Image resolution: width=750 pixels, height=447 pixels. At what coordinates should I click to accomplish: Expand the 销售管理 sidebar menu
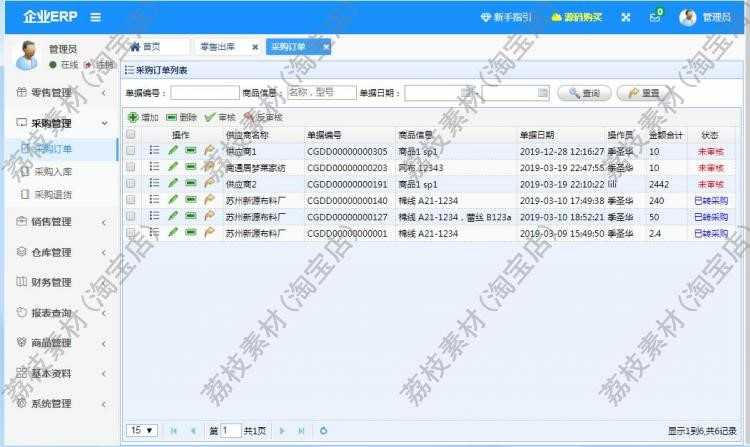pos(62,222)
